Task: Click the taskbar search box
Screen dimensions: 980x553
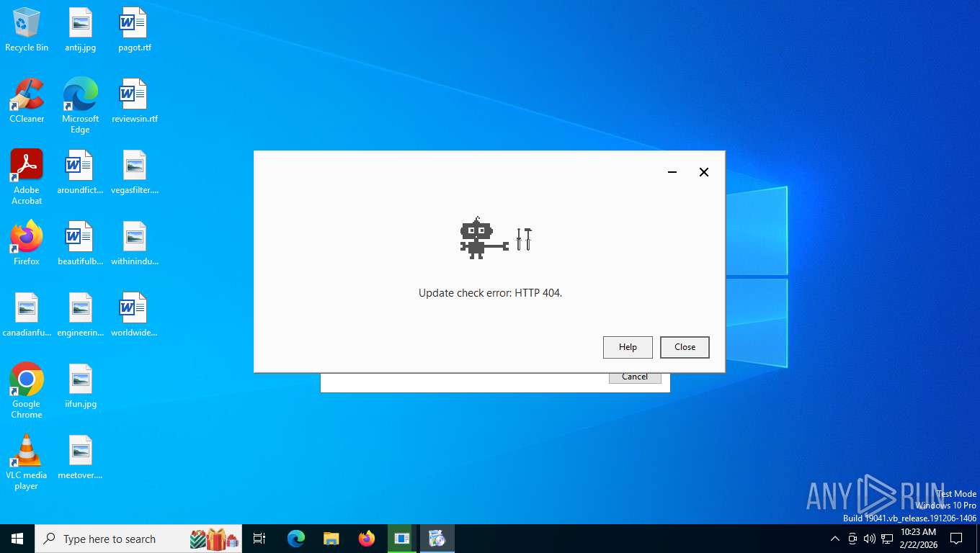Action: pos(138,539)
